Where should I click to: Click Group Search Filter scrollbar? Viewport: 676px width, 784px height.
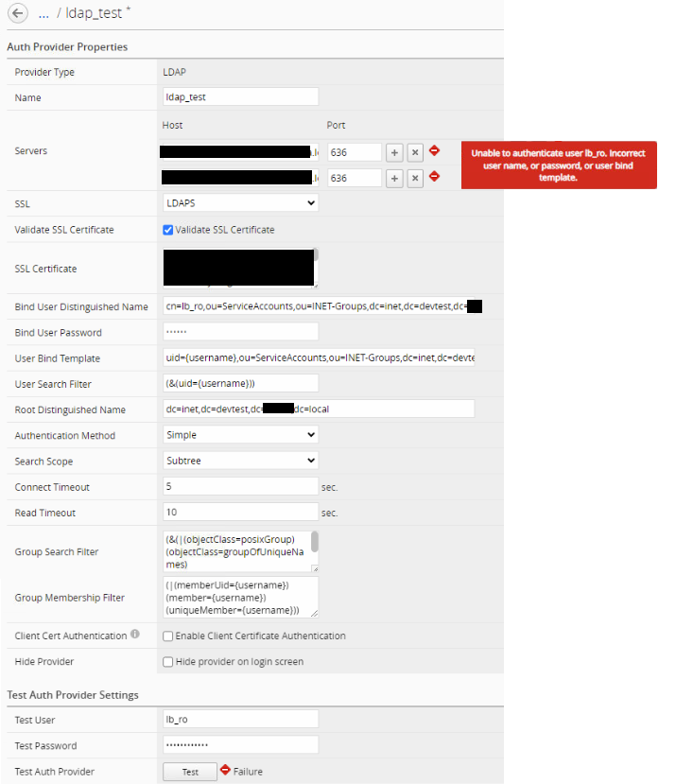[x=315, y=542]
